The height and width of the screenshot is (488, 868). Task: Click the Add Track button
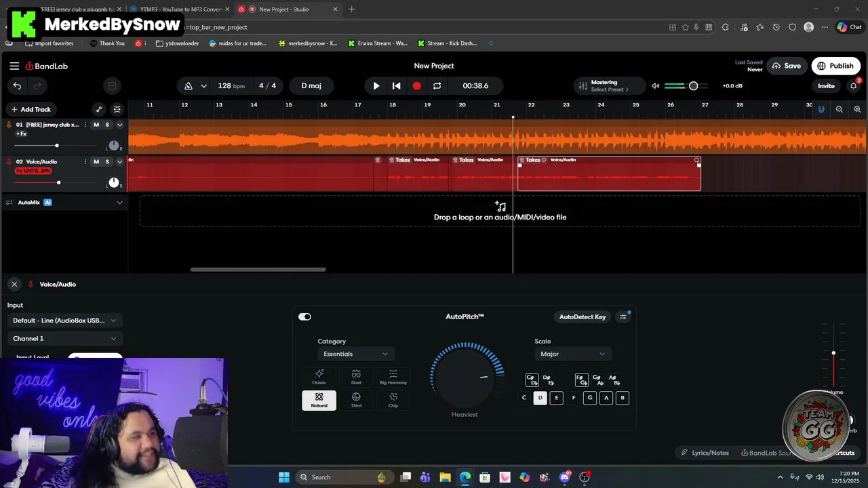tap(31, 109)
